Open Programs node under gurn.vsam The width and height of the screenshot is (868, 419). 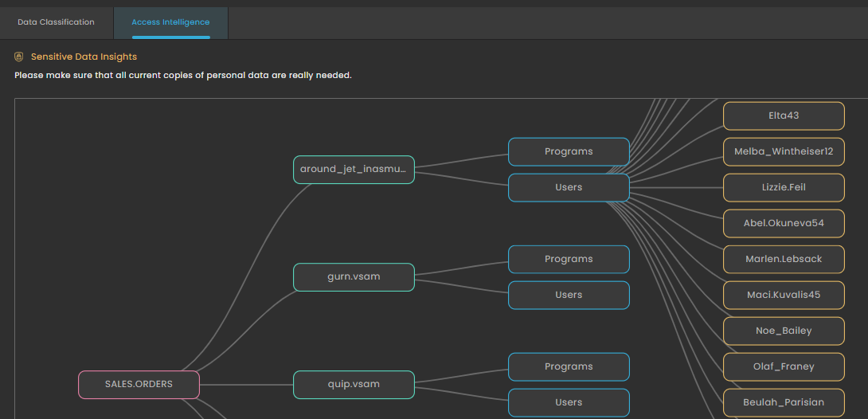569,259
